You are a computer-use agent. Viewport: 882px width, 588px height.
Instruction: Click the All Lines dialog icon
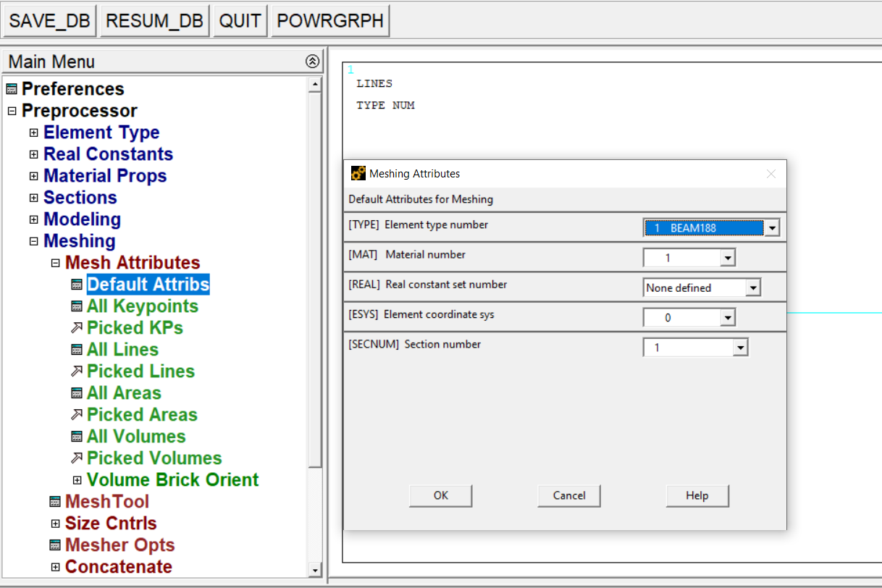(77, 350)
